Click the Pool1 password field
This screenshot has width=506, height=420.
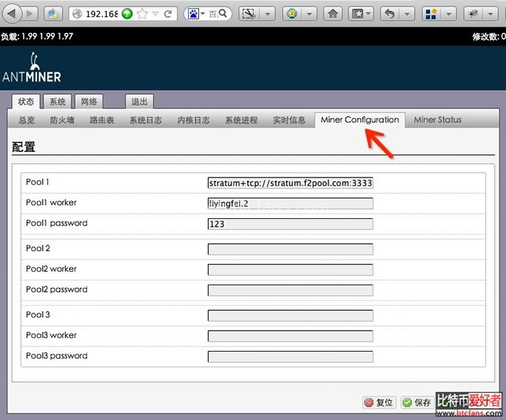pos(291,224)
